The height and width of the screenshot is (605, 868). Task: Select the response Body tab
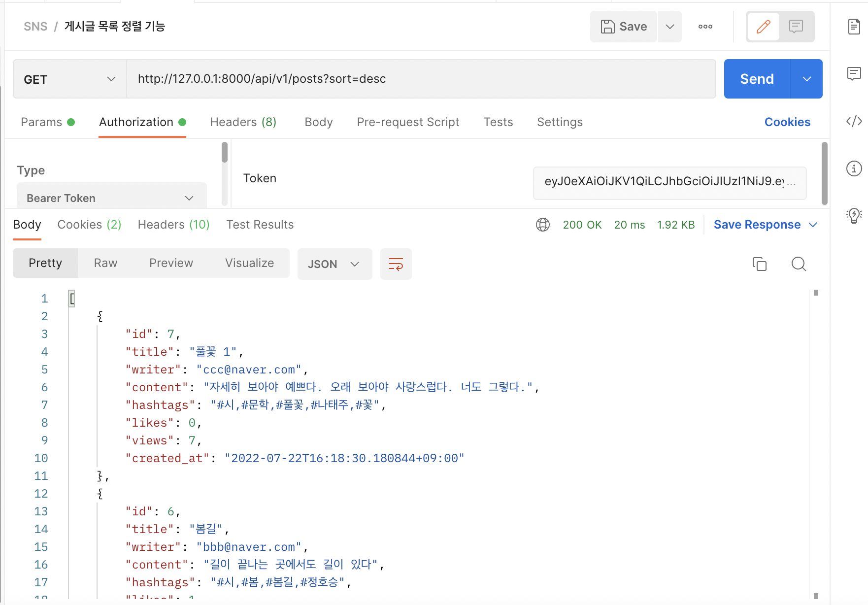[x=27, y=225]
